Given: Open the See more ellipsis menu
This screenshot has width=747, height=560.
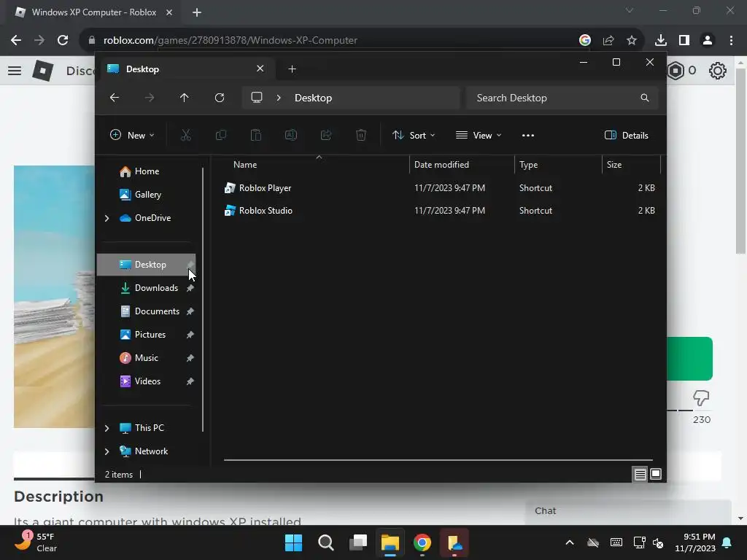Looking at the screenshot, I should (528, 135).
